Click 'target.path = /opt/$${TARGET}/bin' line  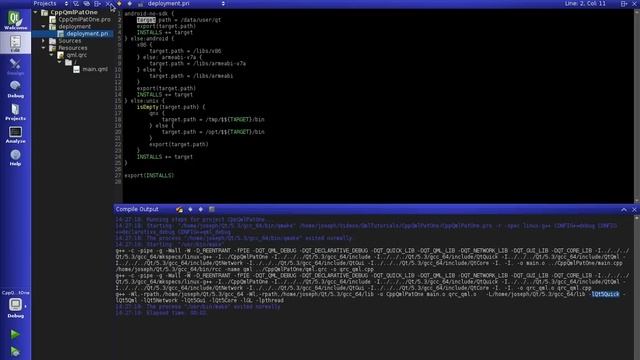pyautogui.click(x=213, y=132)
